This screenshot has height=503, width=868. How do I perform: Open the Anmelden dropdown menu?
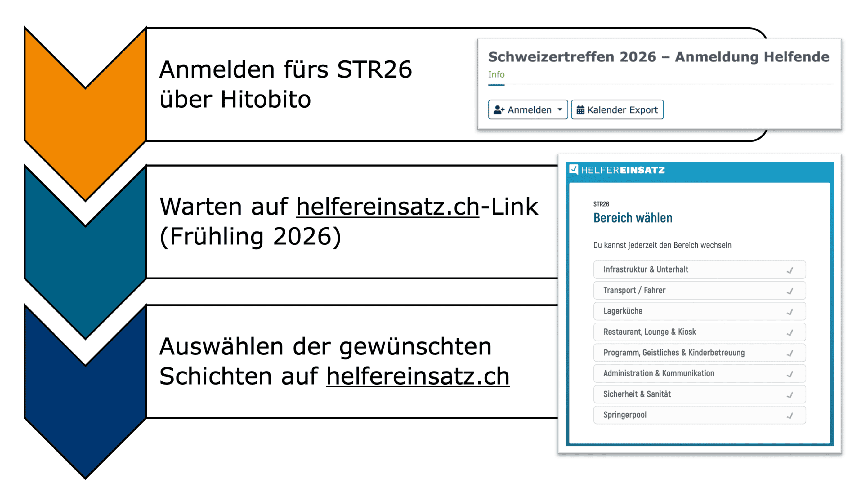[528, 109]
